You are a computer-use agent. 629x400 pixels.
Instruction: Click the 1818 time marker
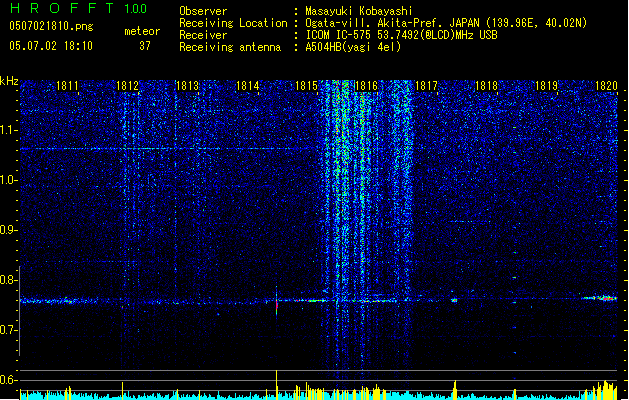(x=486, y=85)
